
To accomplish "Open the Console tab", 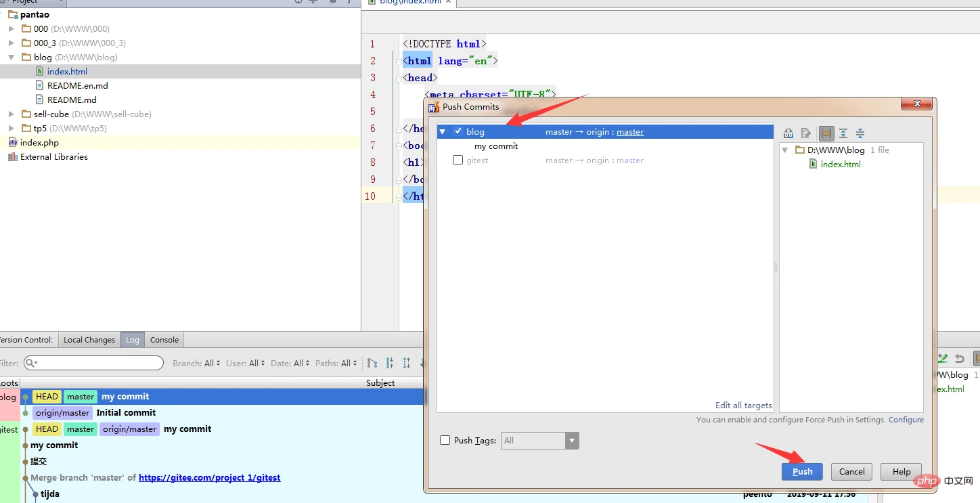I will point(164,340).
